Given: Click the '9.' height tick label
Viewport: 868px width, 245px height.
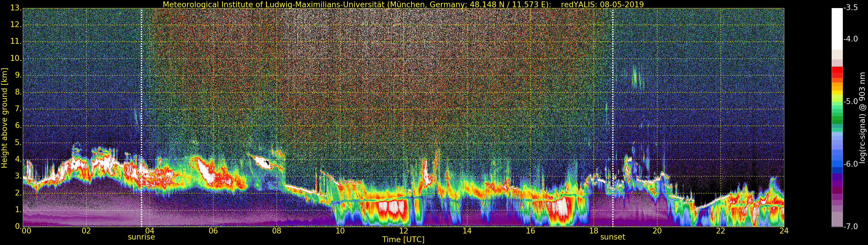Looking at the screenshot, I should tap(18, 76).
